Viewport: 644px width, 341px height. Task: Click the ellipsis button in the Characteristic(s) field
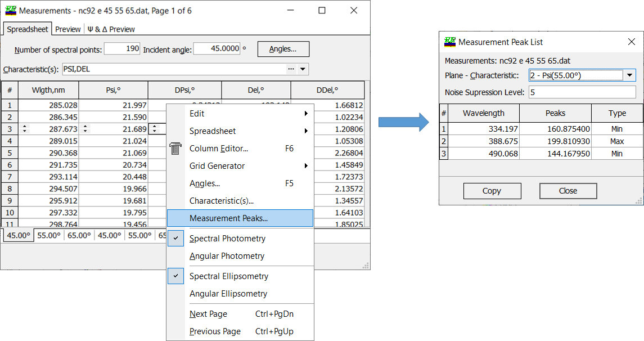coord(291,69)
